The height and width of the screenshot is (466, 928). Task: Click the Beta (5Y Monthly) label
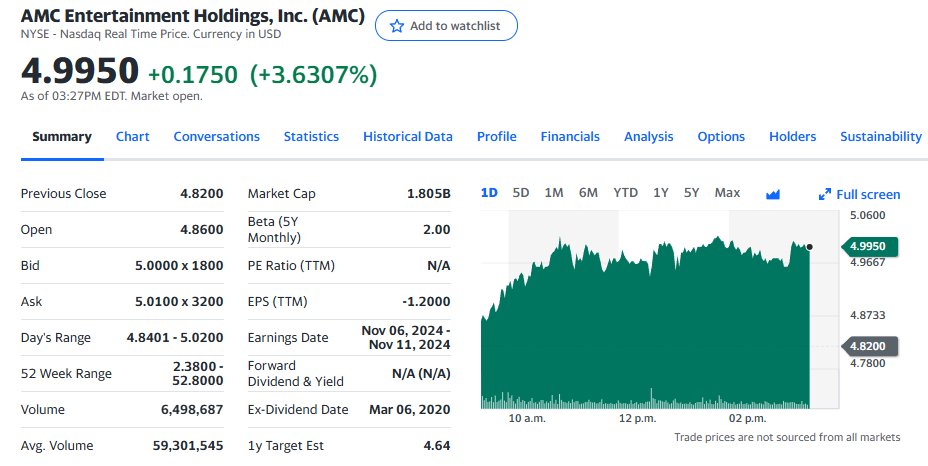(x=274, y=230)
